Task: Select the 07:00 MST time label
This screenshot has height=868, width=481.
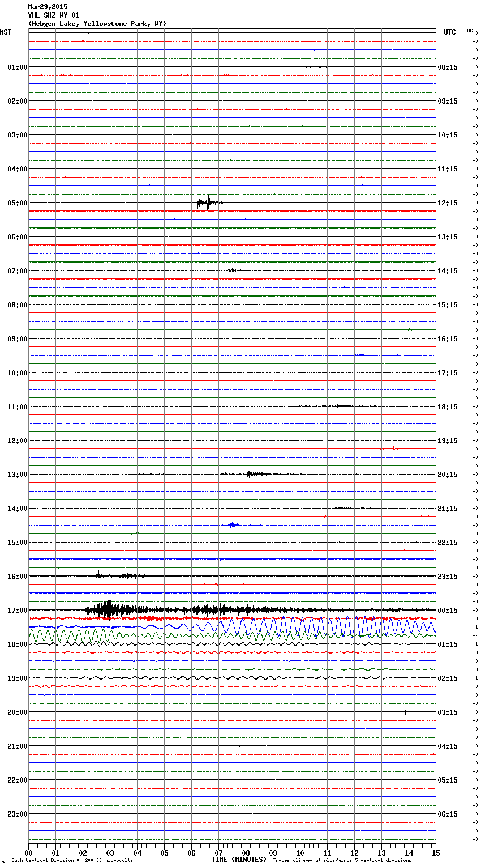Action: pos(17,271)
